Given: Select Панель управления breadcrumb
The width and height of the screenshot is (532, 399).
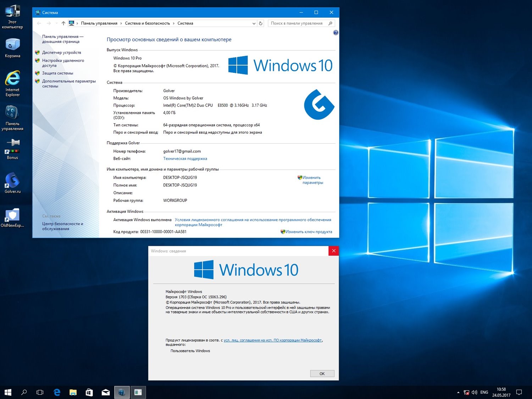Looking at the screenshot, I should pos(99,23).
